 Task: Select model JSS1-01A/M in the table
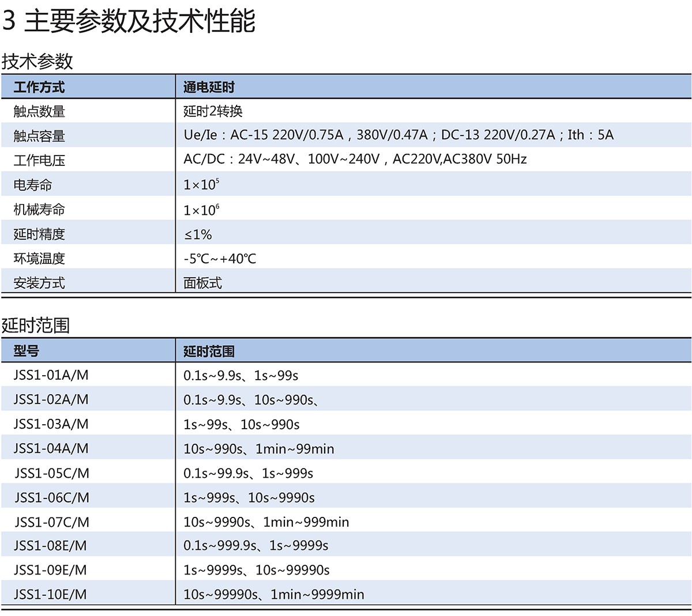(x=51, y=375)
